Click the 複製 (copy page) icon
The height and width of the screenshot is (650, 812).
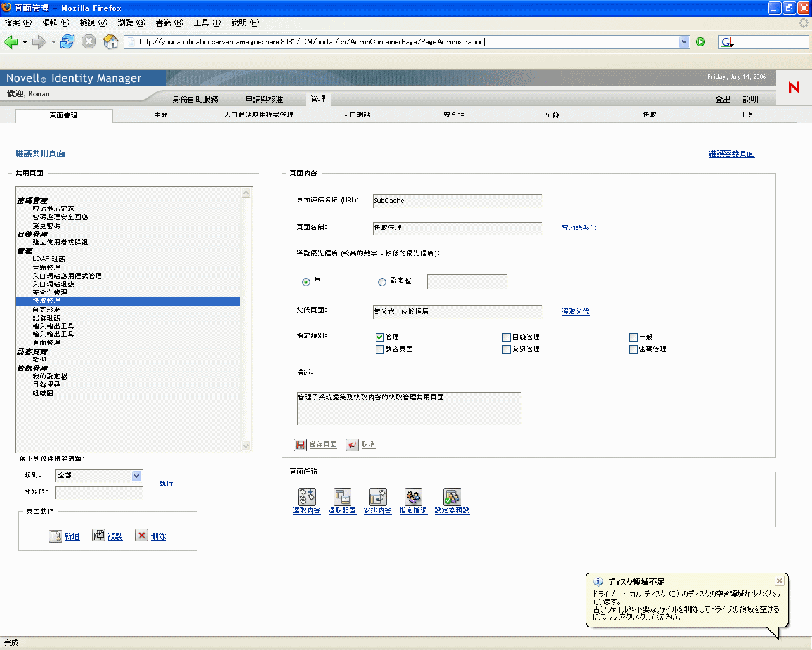[x=98, y=536]
